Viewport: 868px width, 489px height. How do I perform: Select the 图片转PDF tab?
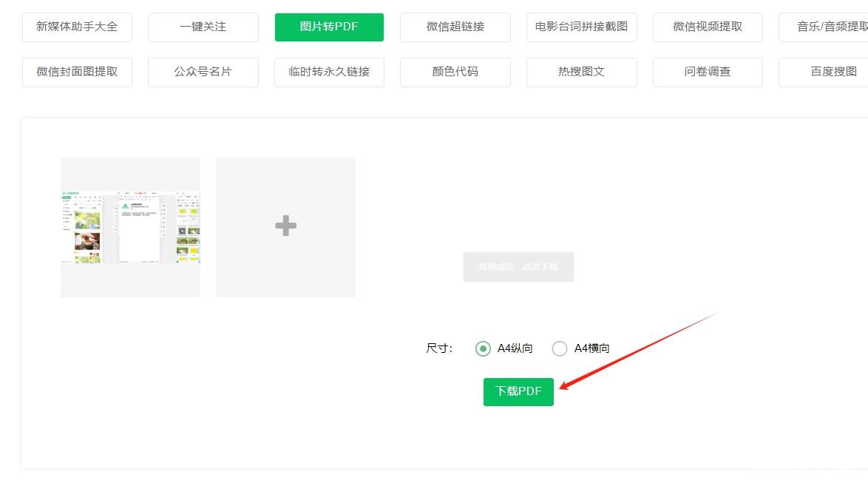329,27
